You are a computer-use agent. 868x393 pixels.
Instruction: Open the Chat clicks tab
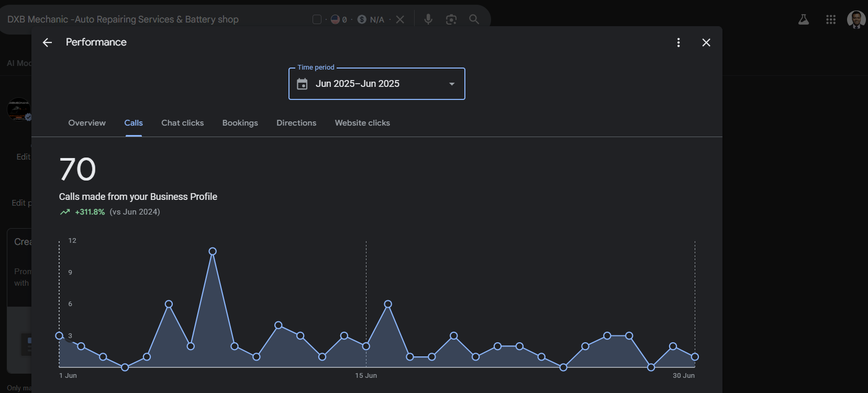point(183,123)
